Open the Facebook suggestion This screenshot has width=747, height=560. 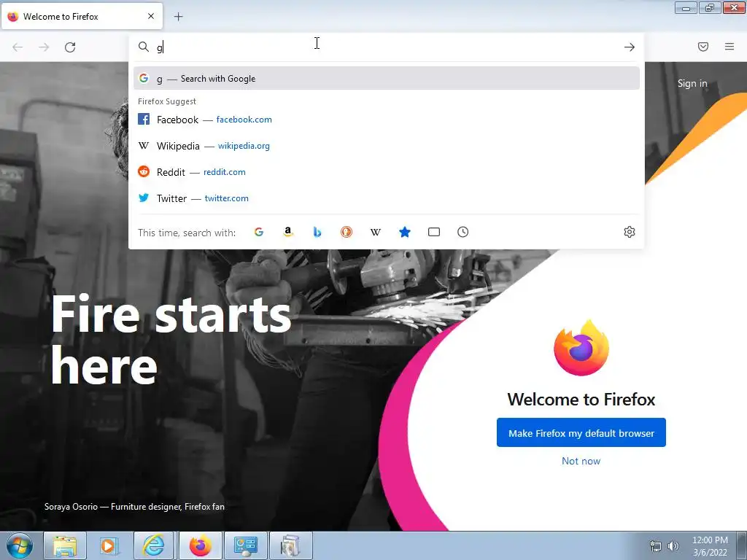pos(387,120)
